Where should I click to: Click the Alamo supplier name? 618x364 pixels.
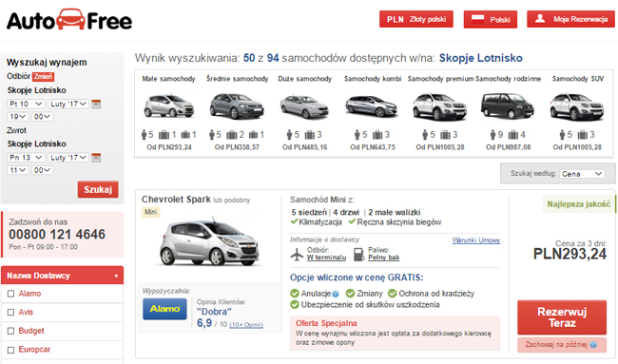(x=30, y=294)
